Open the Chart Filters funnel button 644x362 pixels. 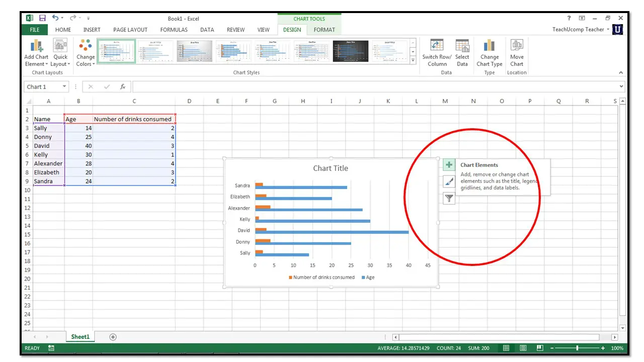click(x=449, y=199)
